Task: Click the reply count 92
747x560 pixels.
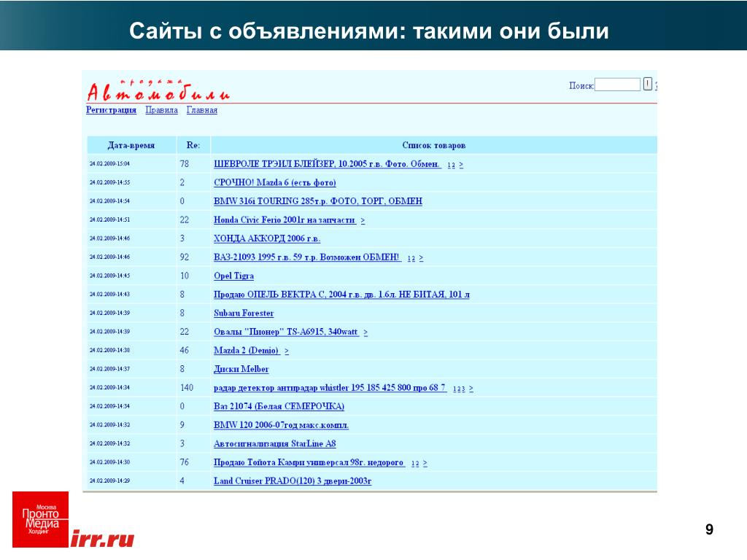Action: point(185,257)
